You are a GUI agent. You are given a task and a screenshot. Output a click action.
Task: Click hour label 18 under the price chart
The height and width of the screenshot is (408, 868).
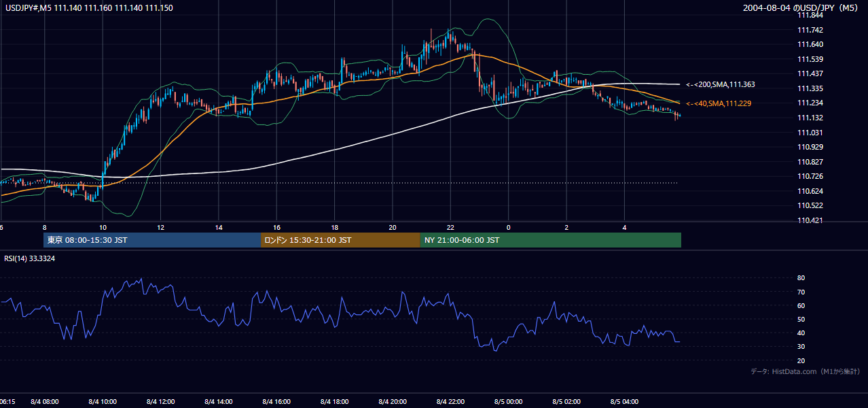coord(335,227)
